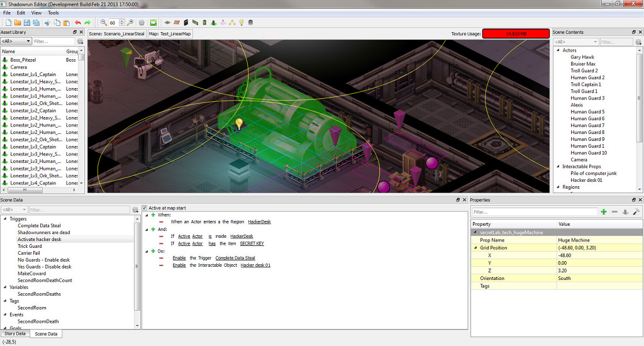Image resolution: width=644 pixels, height=346 pixels.
Task: Click the Scene Contents vertical scrollbar
Action: coord(639,99)
